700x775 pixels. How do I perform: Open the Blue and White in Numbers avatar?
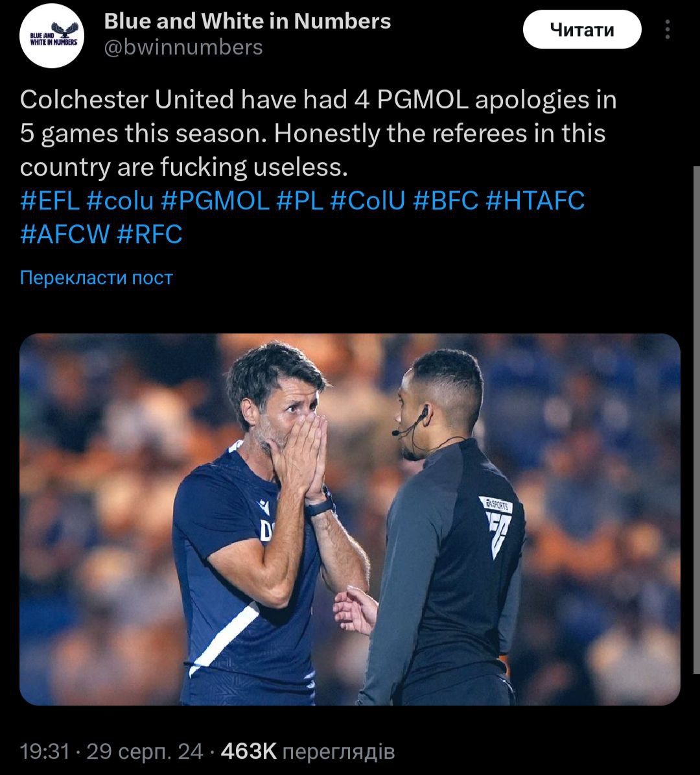coord(52,36)
